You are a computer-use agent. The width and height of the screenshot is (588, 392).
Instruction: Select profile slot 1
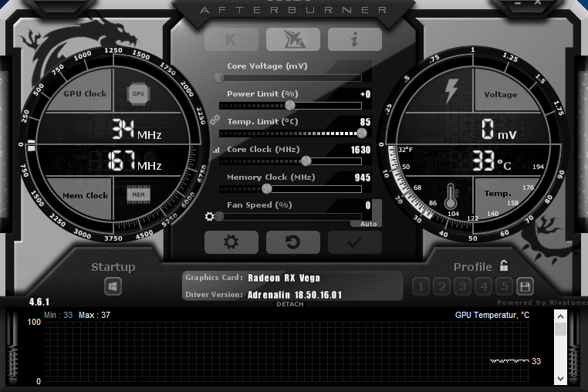coord(421,287)
